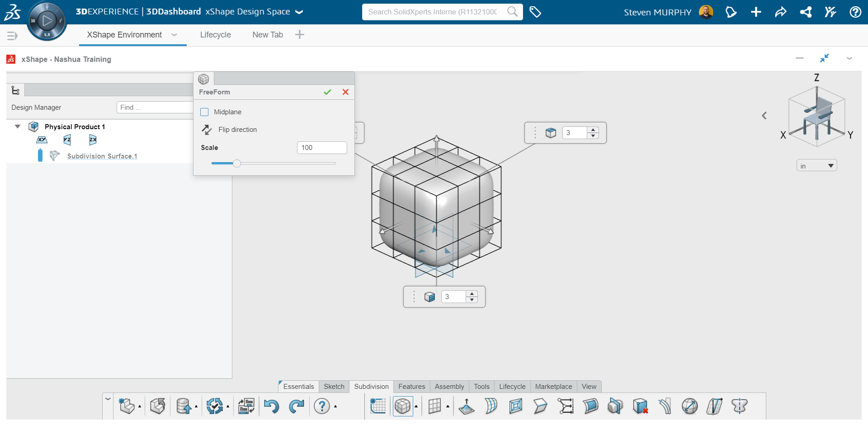Open the 3DEXPERIENCE compass
The image size is (868, 425).
click(47, 21)
